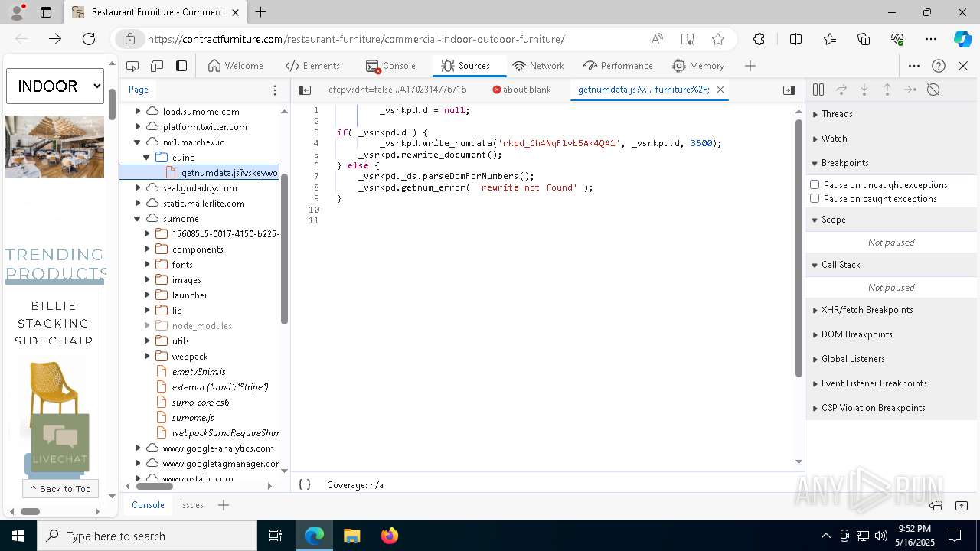Hide the debugger sidebar icon

(x=789, y=90)
